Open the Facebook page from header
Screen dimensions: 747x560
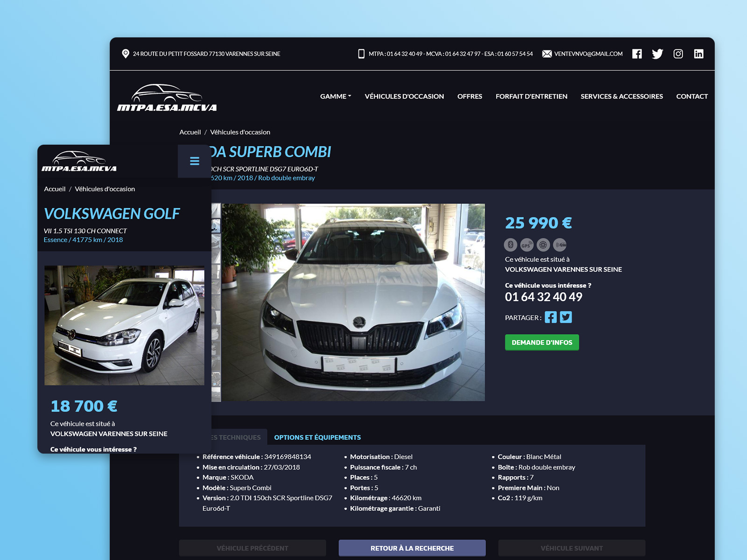(637, 54)
